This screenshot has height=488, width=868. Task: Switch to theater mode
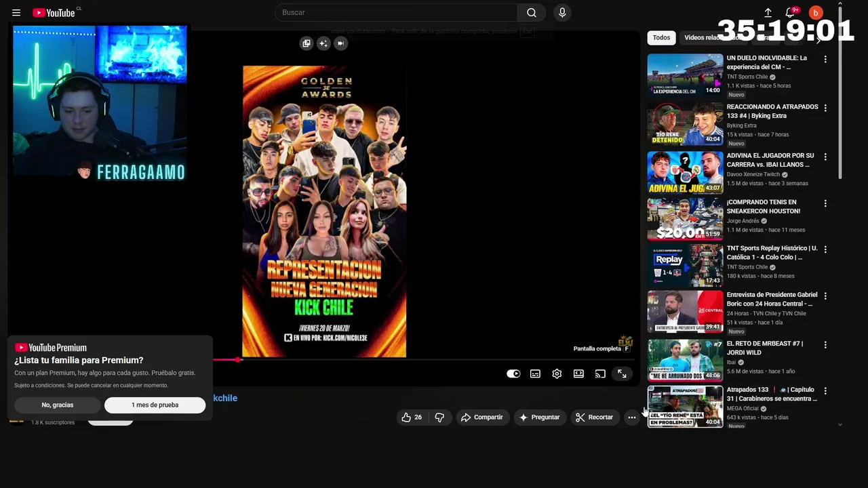click(578, 373)
